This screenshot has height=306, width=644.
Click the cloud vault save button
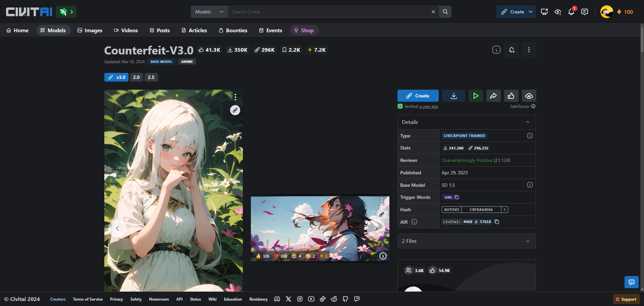tap(529, 96)
